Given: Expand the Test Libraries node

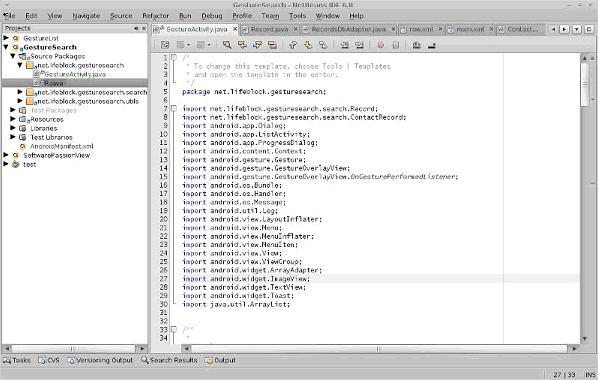Looking at the screenshot, I should [x=13, y=137].
